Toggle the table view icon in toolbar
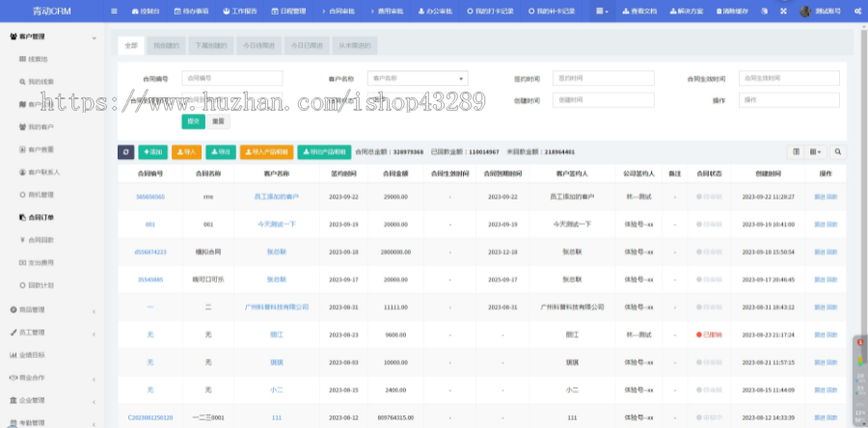 point(797,151)
